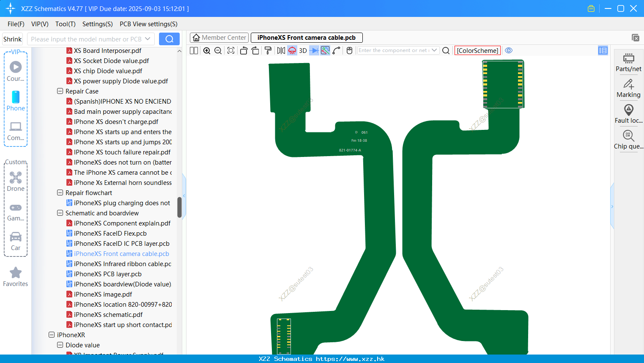Viewport: 644px width, 363px height.
Task: Open the Chip query tool
Action: coord(629,140)
